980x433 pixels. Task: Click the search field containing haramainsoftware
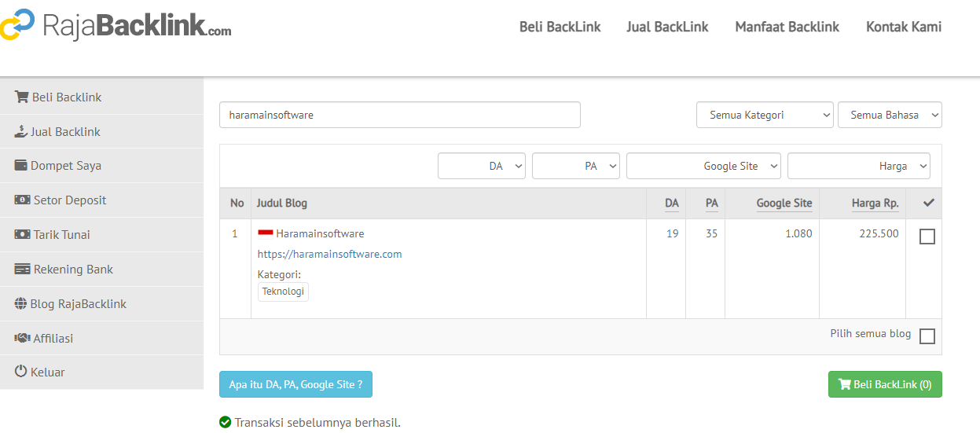[400, 115]
